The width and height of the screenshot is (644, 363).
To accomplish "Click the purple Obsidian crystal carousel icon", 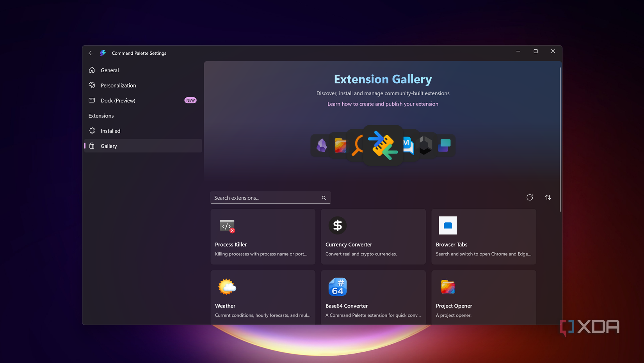I will (322, 145).
